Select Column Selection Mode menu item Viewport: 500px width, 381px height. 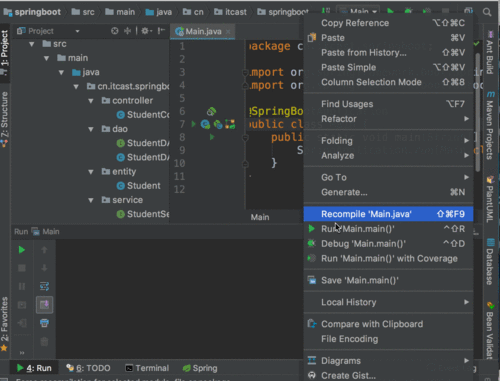point(388,82)
